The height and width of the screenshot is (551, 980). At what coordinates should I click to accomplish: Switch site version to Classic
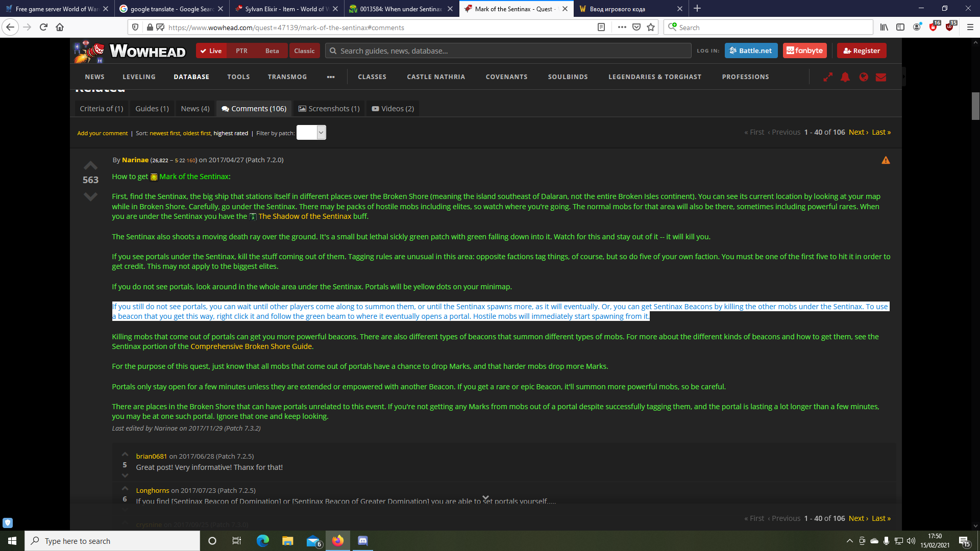tap(304, 51)
